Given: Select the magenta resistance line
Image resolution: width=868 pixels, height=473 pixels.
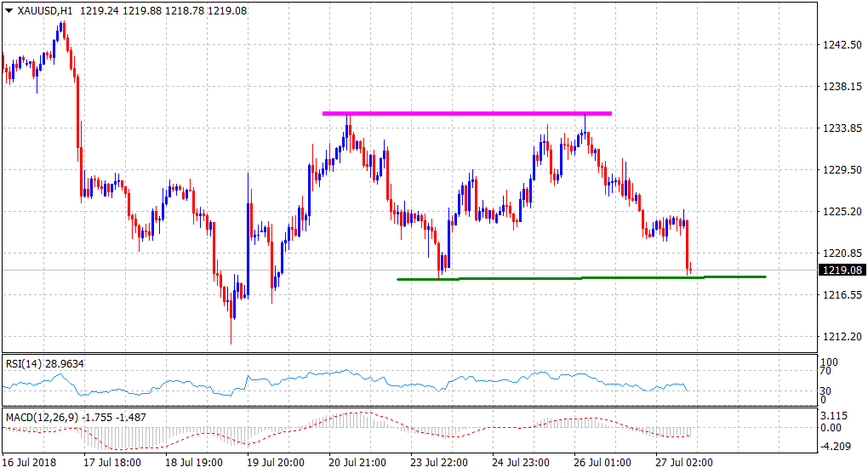Looking at the screenshot, I should click(x=466, y=113).
